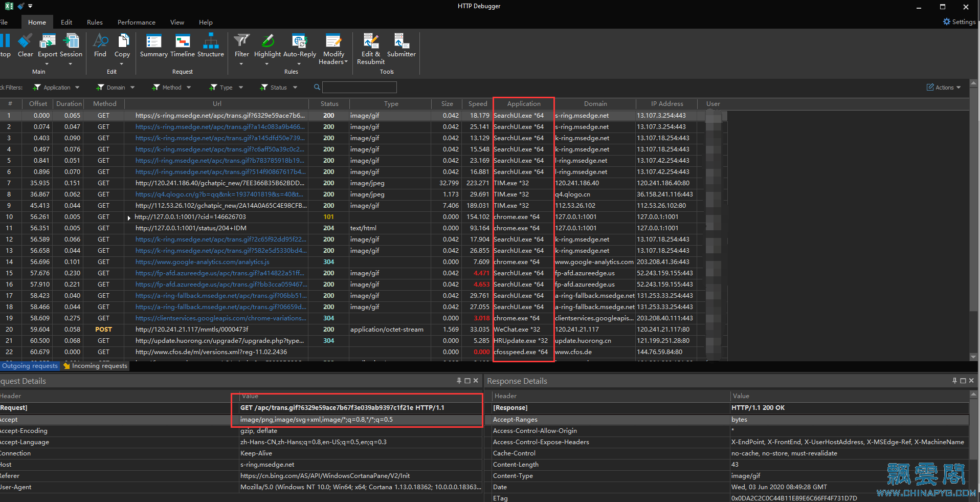Open the Structure request view

(211, 46)
